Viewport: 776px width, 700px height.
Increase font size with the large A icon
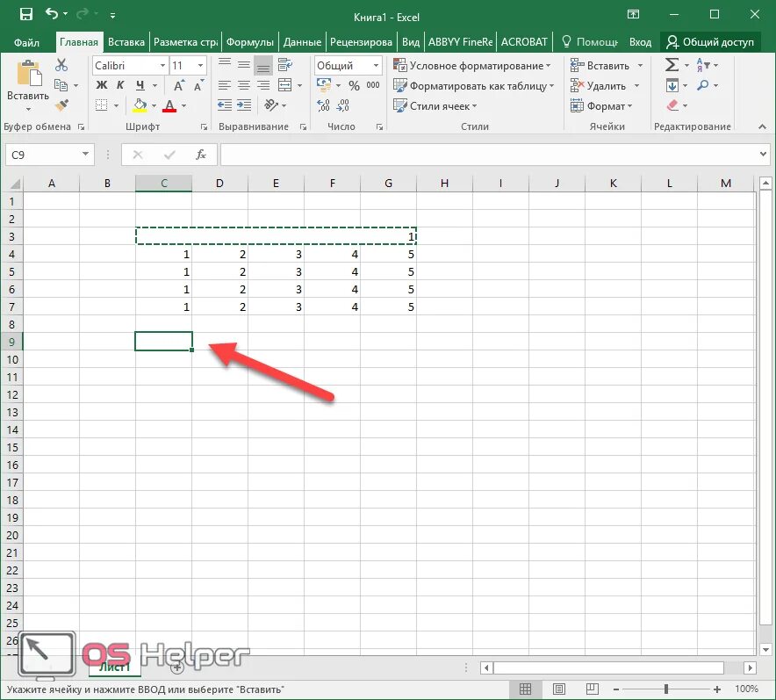179,85
